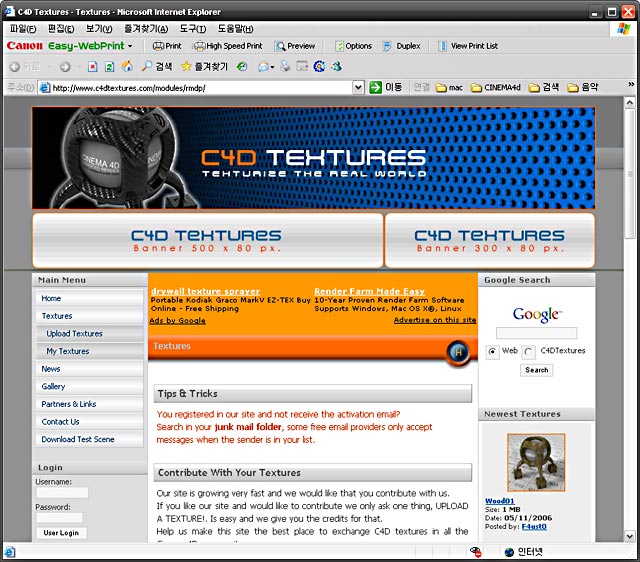
Task: Click the scrollbar up arrow
Action: [629, 102]
